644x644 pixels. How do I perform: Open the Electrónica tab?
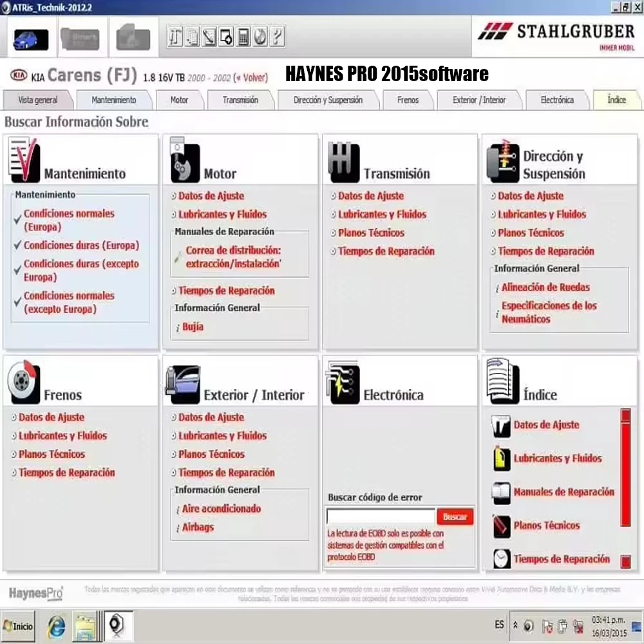(557, 100)
